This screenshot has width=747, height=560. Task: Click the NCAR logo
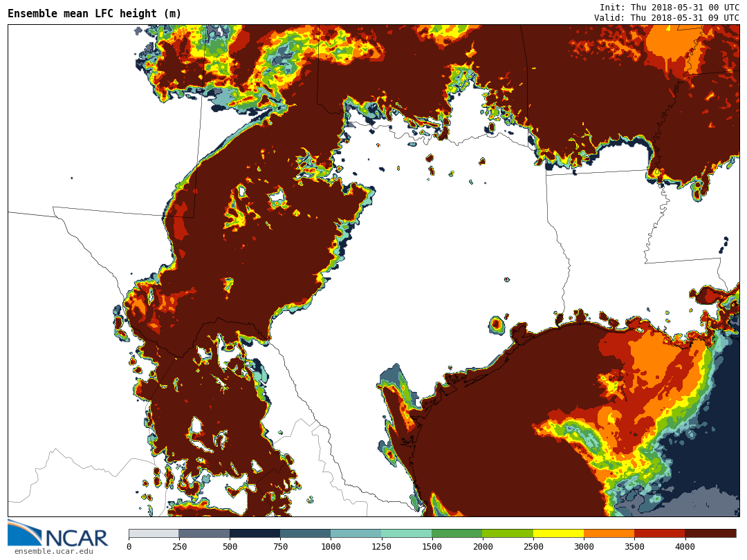[58, 533]
